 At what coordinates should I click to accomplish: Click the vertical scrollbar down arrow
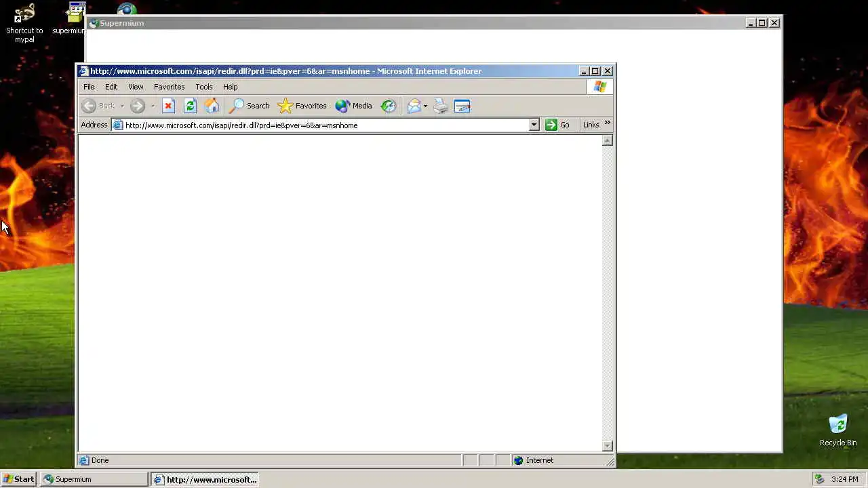tap(608, 446)
